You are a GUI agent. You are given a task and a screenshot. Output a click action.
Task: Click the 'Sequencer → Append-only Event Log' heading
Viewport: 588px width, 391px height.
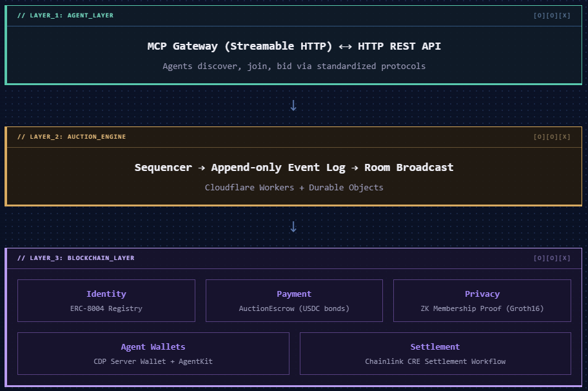coord(240,167)
